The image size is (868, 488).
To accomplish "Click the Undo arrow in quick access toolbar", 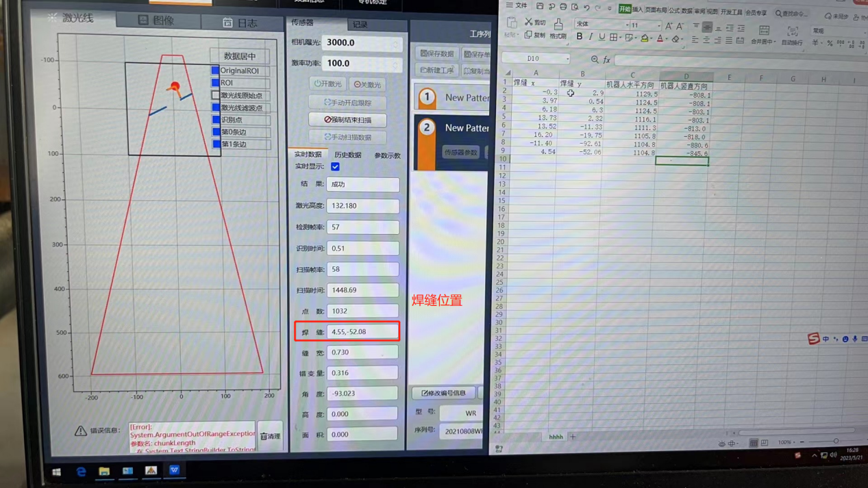I will pyautogui.click(x=586, y=7).
